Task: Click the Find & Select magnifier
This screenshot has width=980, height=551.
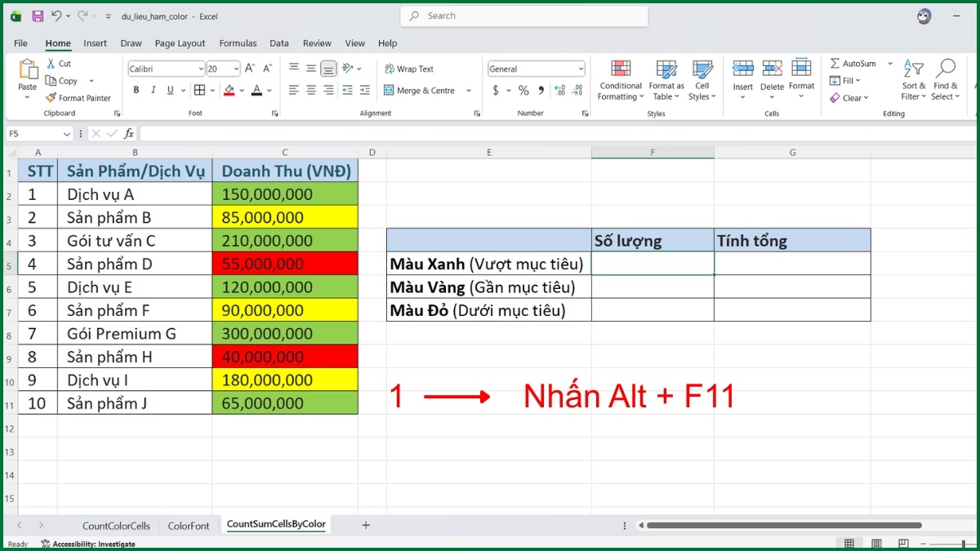Action: (x=946, y=80)
